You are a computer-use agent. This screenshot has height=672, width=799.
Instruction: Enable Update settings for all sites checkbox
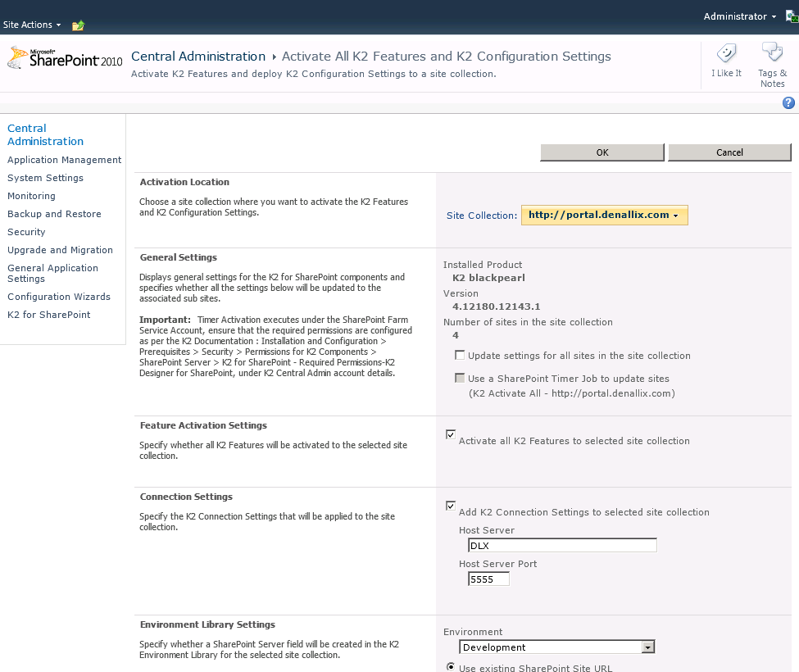click(x=460, y=355)
